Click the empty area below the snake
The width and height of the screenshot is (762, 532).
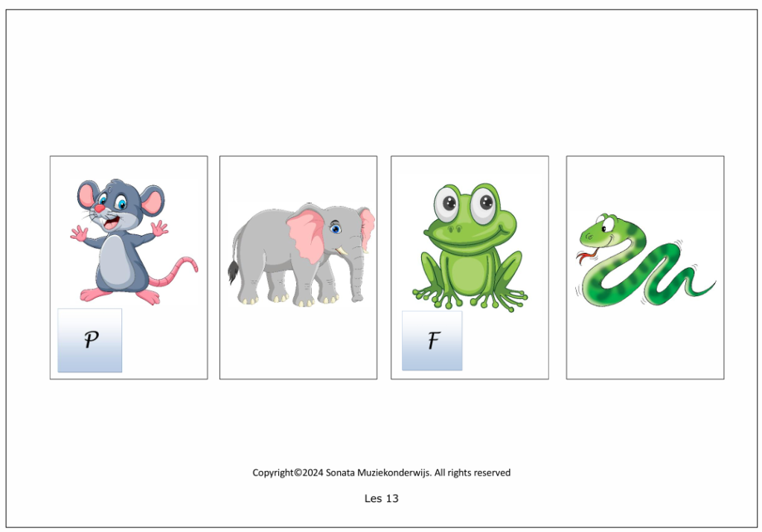(x=645, y=342)
